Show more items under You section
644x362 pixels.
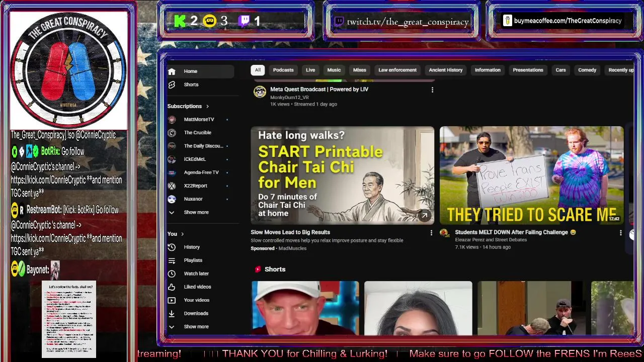tap(196, 327)
